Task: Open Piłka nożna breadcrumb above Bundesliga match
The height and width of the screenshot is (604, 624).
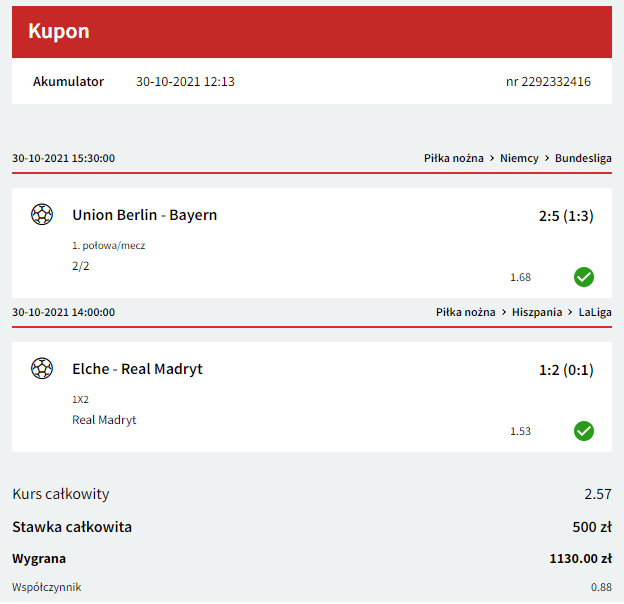Action: 453,158
